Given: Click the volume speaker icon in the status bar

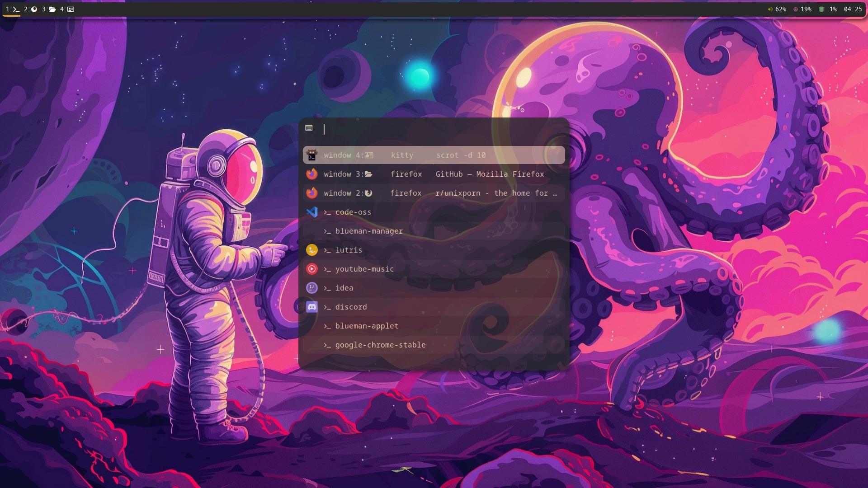Looking at the screenshot, I should point(770,9).
